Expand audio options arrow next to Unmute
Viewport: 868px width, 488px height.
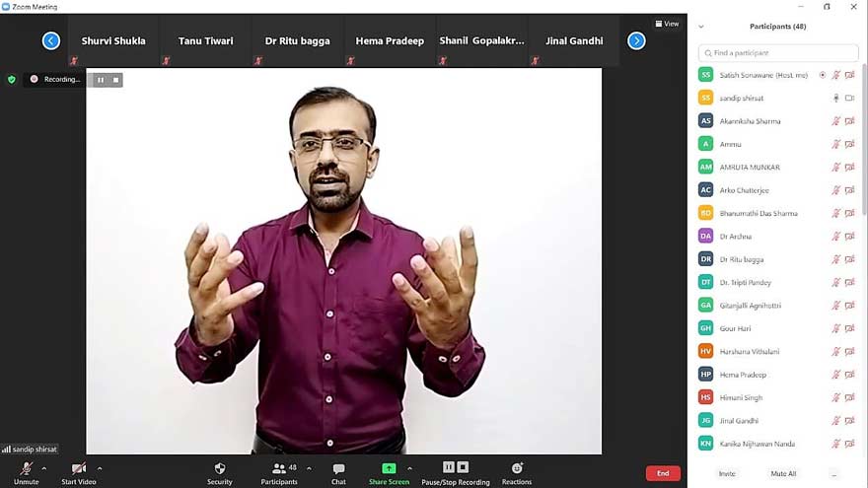click(x=44, y=468)
